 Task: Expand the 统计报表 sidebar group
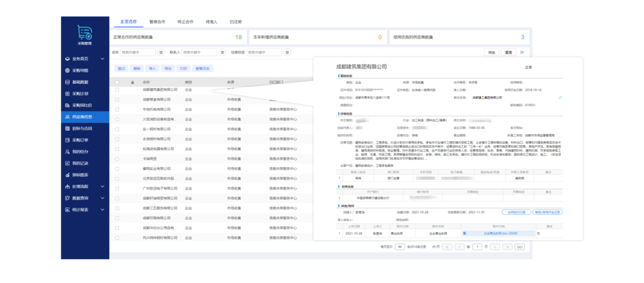click(x=80, y=210)
